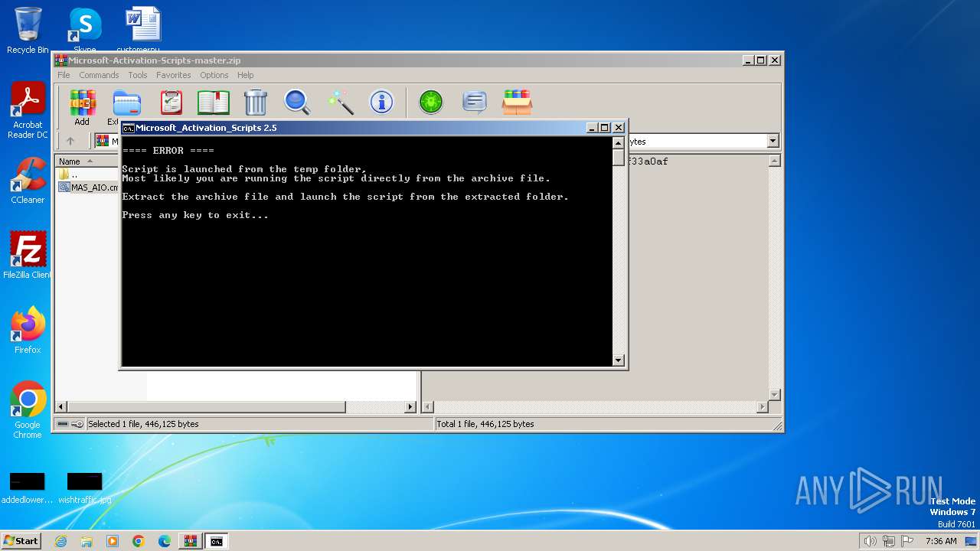Image resolution: width=980 pixels, height=551 pixels.
Task: Select Acrobat Reader DC desktop icon
Action: 28,110
